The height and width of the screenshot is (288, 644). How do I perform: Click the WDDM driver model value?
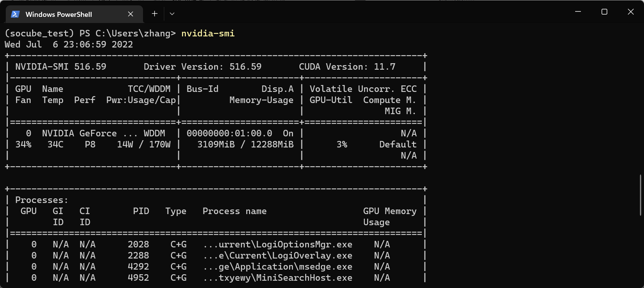coord(154,133)
